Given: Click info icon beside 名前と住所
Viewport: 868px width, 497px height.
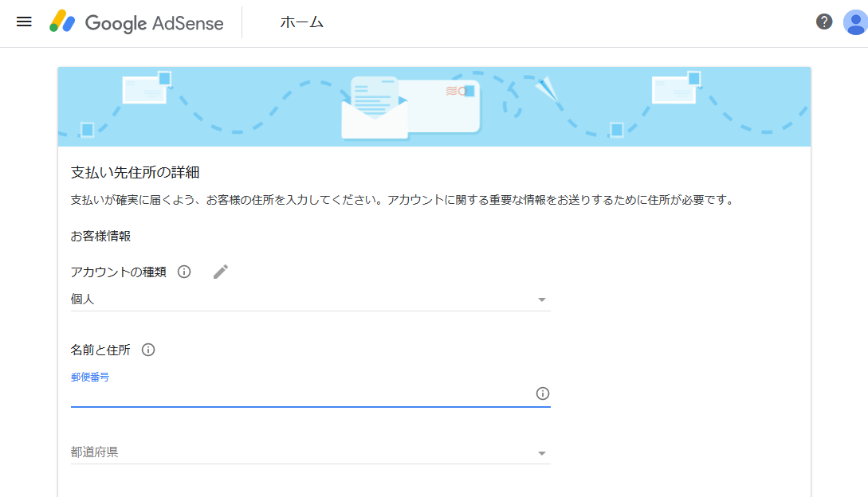Looking at the screenshot, I should coord(148,350).
